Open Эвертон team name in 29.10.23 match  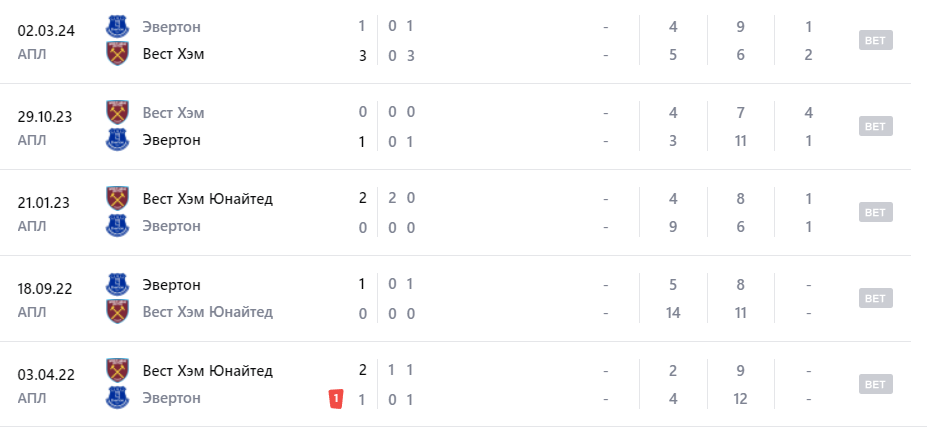tap(172, 140)
